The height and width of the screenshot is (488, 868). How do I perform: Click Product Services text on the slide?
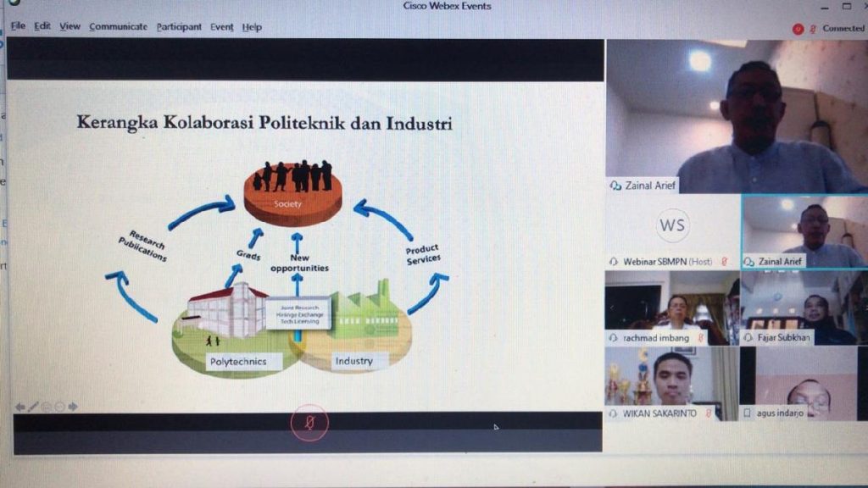tap(423, 254)
